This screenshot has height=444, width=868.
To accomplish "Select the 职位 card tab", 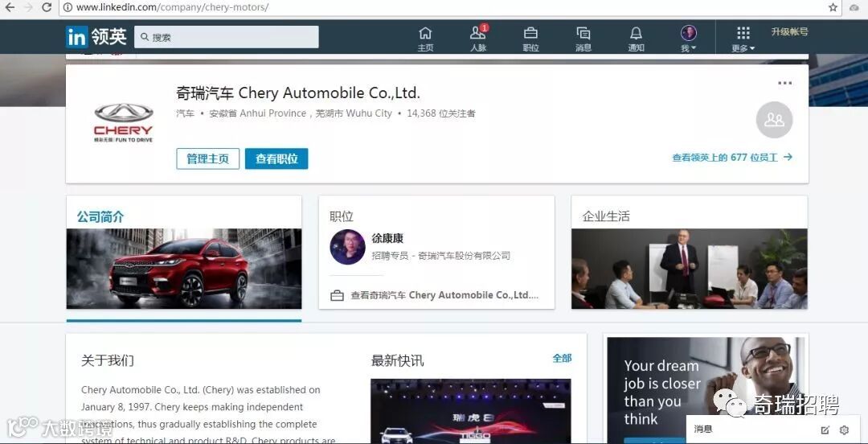I will tap(436, 253).
